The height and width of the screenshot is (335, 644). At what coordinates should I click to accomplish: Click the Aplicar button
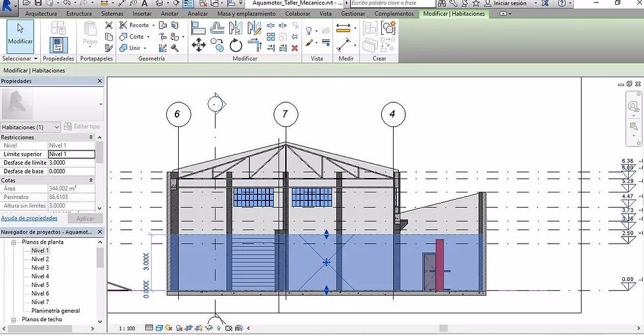85,219
